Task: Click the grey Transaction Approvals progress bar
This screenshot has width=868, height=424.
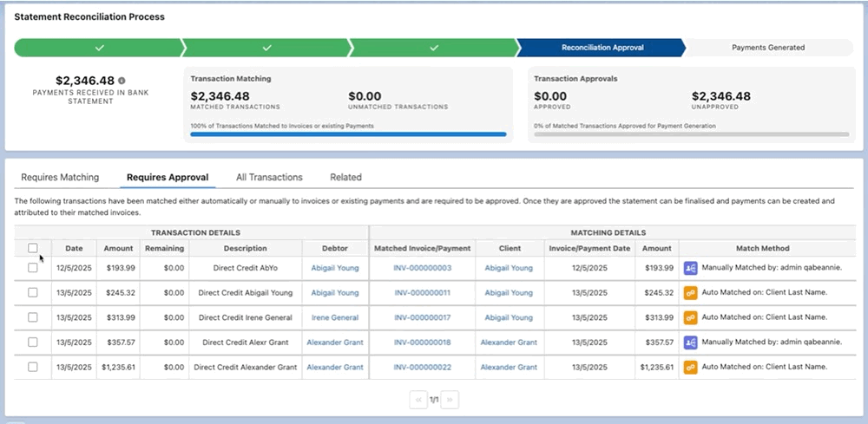Action: tap(692, 134)
